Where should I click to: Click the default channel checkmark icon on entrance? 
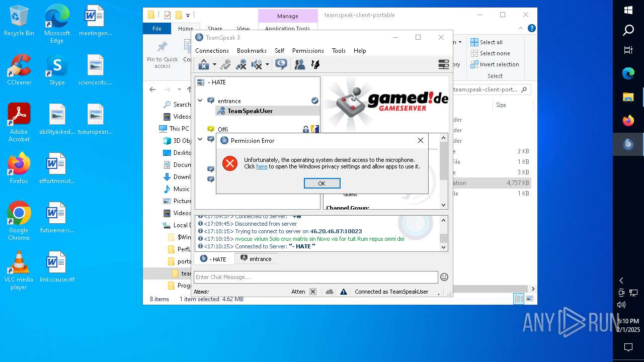point(315,101)
